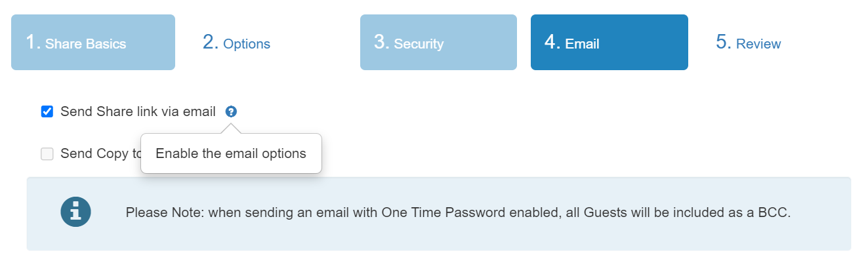This screenshot has height=278, width=868.
Task: Switch to the Security step
Action: 438,42
